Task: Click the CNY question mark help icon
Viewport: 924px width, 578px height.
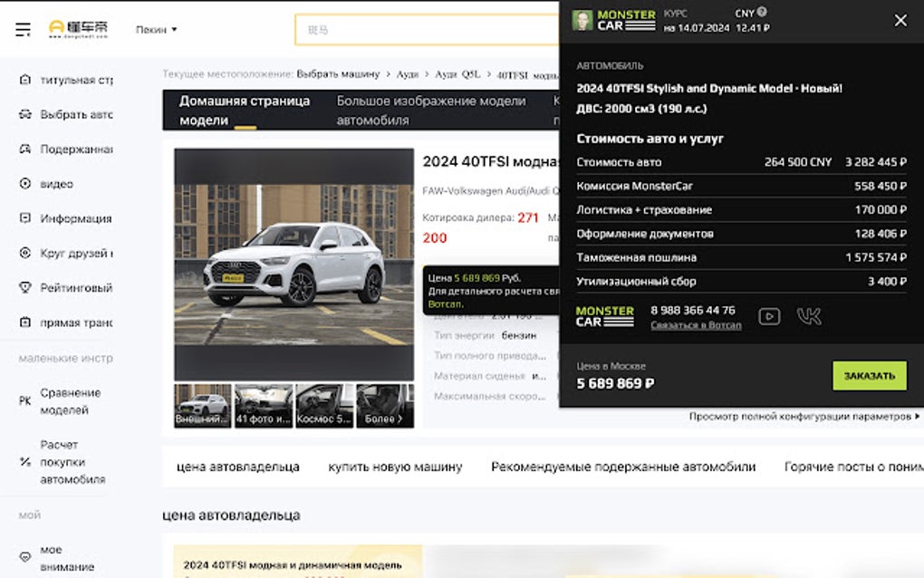Action: tap(762, 12)
